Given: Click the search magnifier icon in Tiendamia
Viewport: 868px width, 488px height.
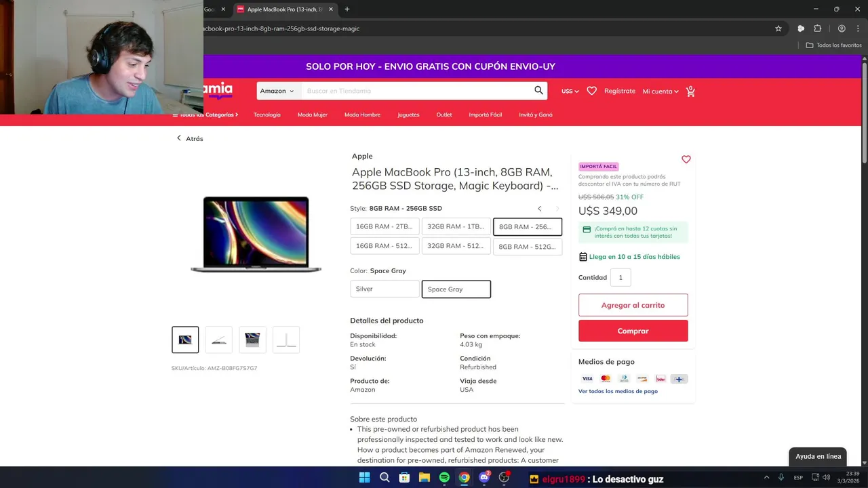Looking at the screenshot, I should pos(538,90).
